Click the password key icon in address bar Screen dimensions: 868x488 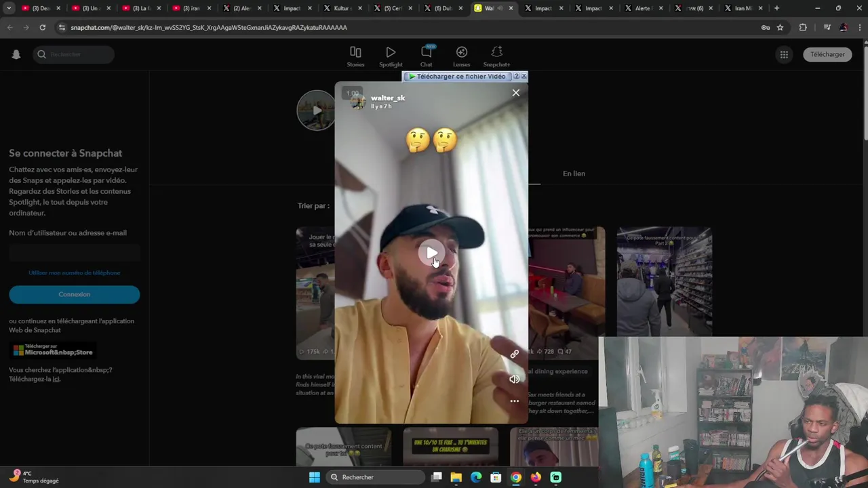point(766,27)
